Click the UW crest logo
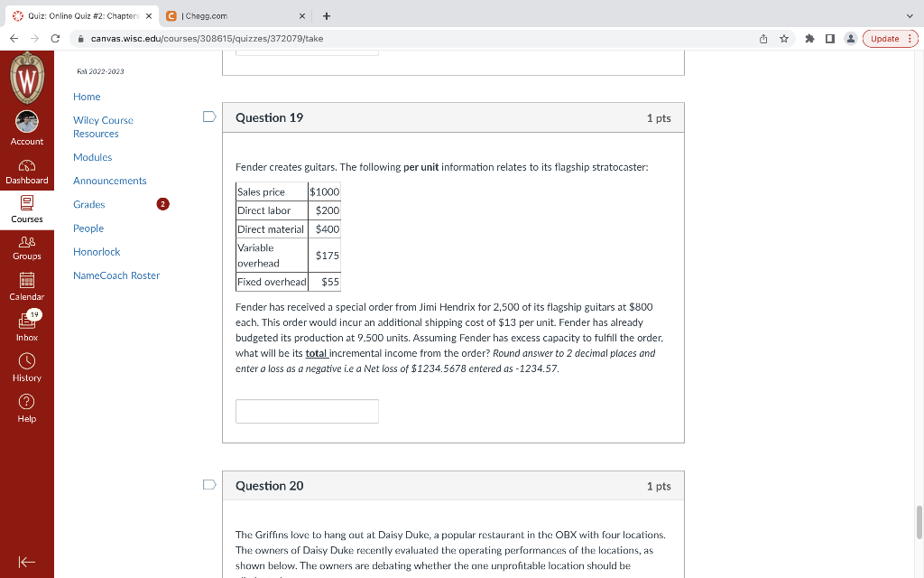 click(x=26, y=78)
